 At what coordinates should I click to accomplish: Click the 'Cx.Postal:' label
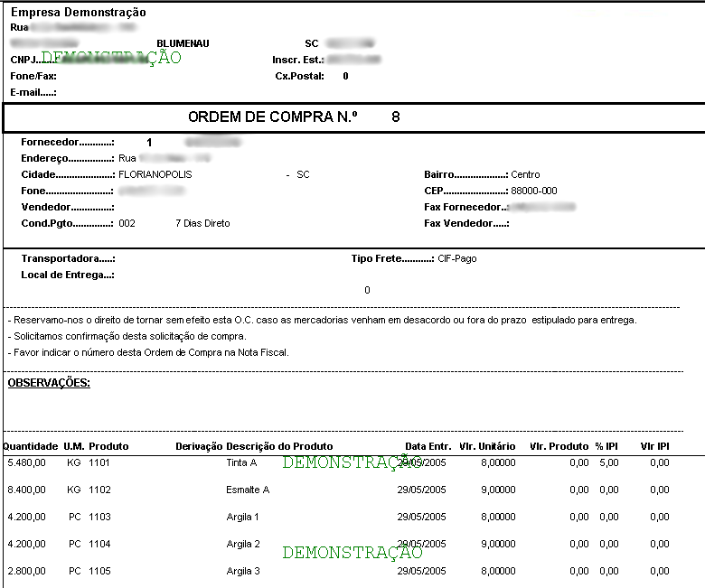pos(299,76)
